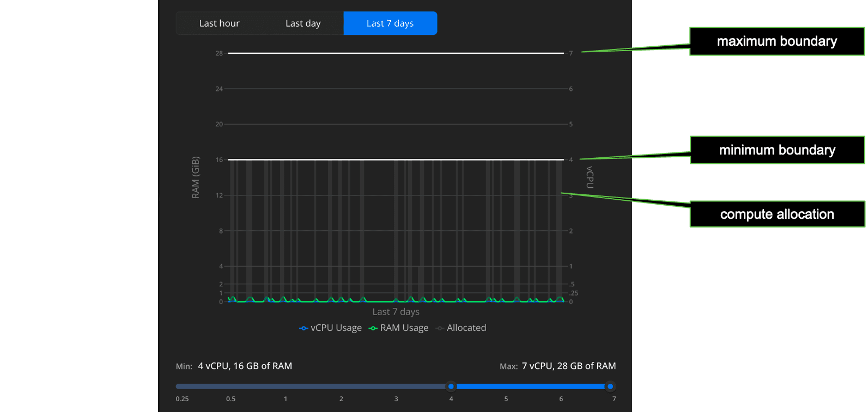The height and width of the screenshot is (412, 868).
Task: Click the minimum slider handle at 4
Action: tap(451, 386)
